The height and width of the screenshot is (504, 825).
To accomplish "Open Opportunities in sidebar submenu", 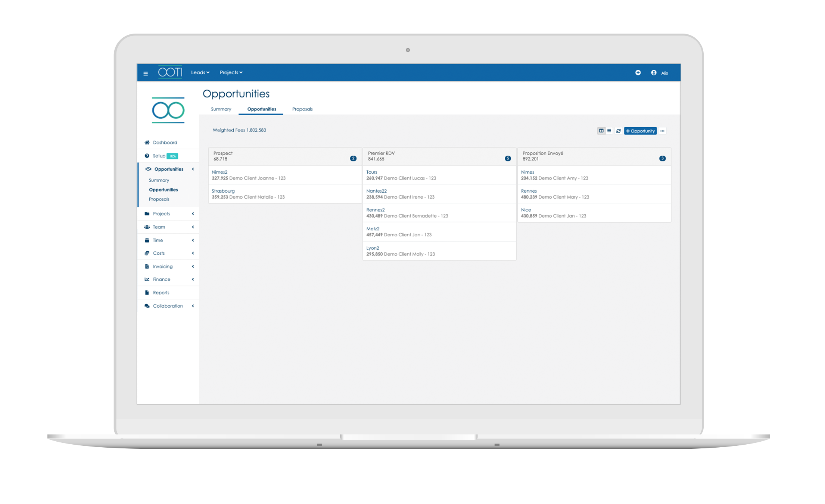I will (164, 190).
